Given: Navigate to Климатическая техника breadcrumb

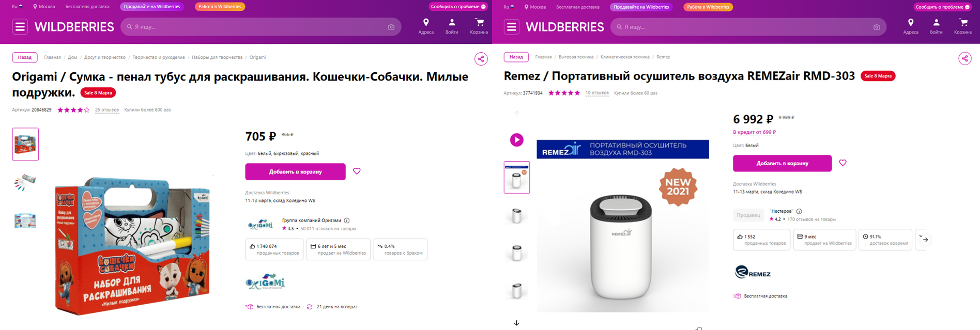Looking at the screenshot, I should pyautogui.click(x=624, y=57).
